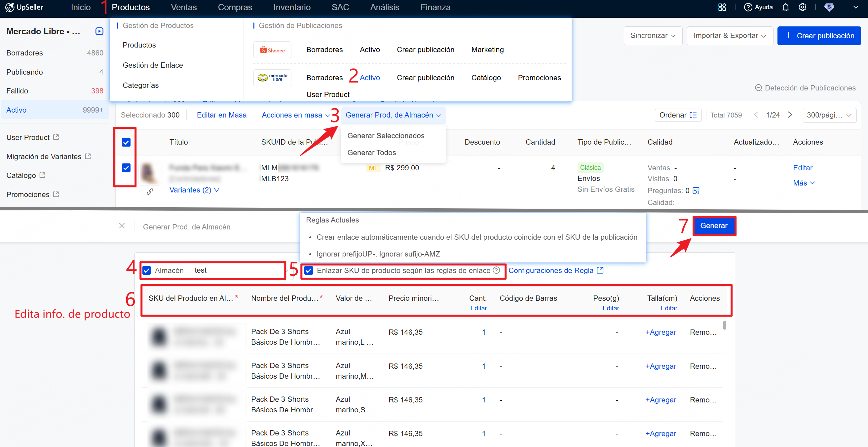The width and height of the screenshot is (868, 447).
Task: Open the Inventario menu
Action: 292,7
